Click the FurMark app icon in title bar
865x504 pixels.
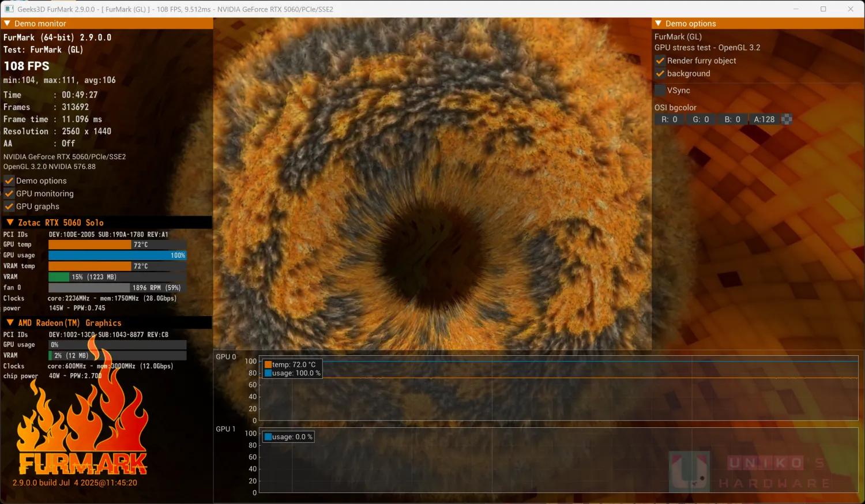click(9, 9)
